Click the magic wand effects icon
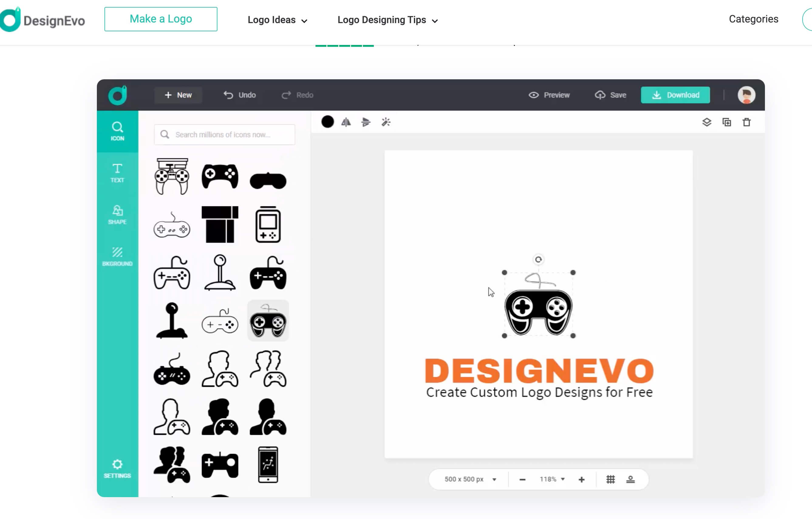812x519 pixels. [386, 122]
